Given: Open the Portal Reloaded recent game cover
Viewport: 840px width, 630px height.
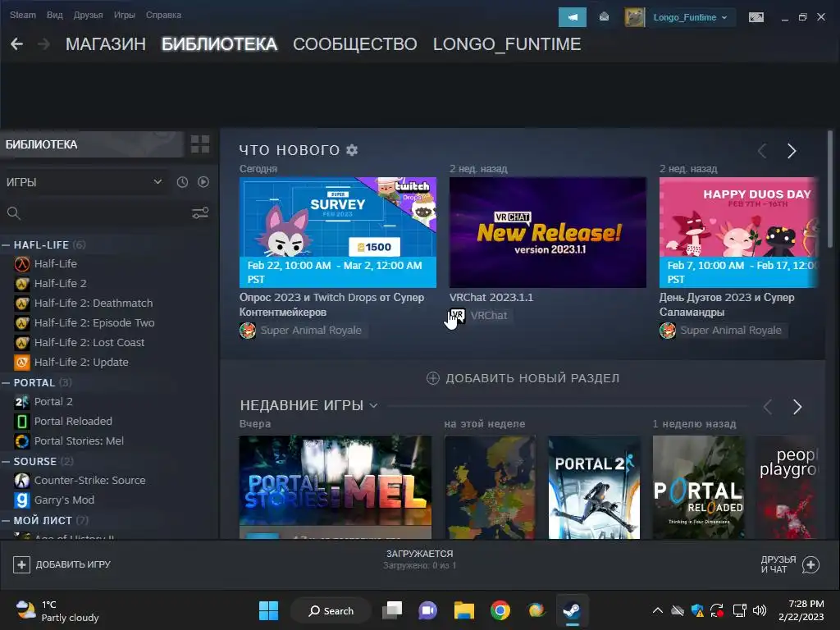Looking at the screenshot, I should [x=699, y=487].
